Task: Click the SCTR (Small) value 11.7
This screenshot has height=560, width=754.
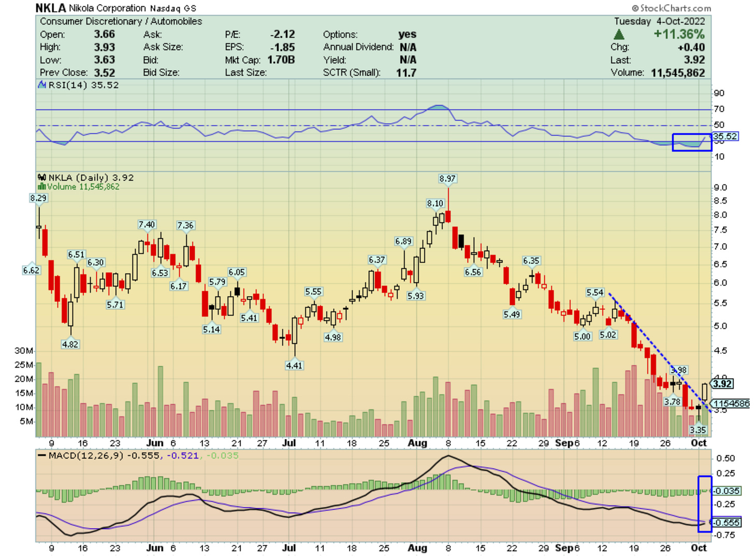Action: pyautogui.click(x=407, y=73)
